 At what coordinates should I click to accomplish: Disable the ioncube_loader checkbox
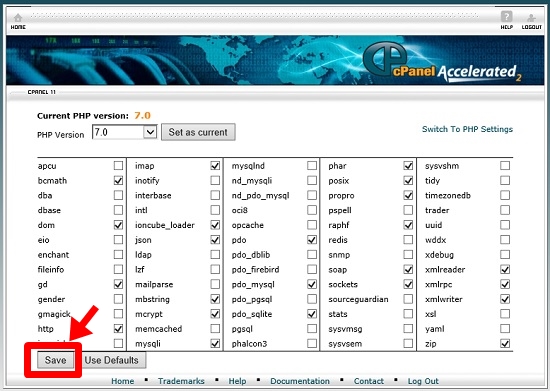(215, 225)
